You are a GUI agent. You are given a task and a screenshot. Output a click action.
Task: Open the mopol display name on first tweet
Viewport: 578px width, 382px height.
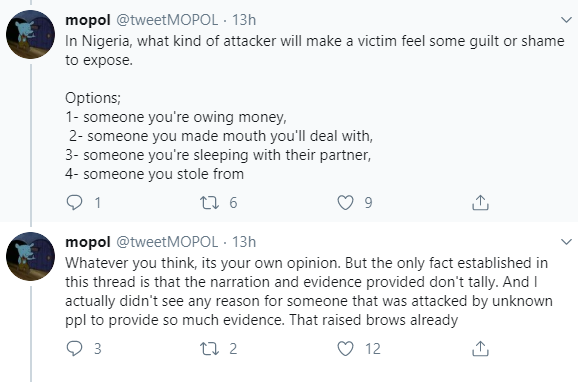(88, 20)
